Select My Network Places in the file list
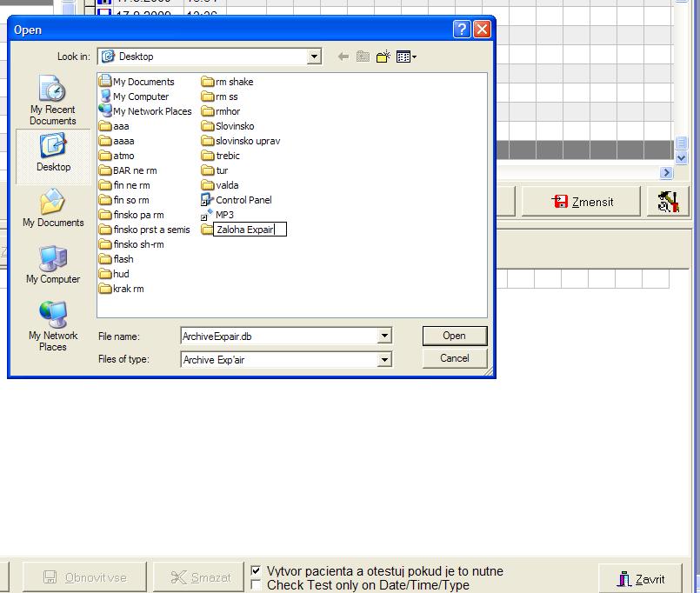The width and height of the screenshot is (700, 593). pos(145,111)
